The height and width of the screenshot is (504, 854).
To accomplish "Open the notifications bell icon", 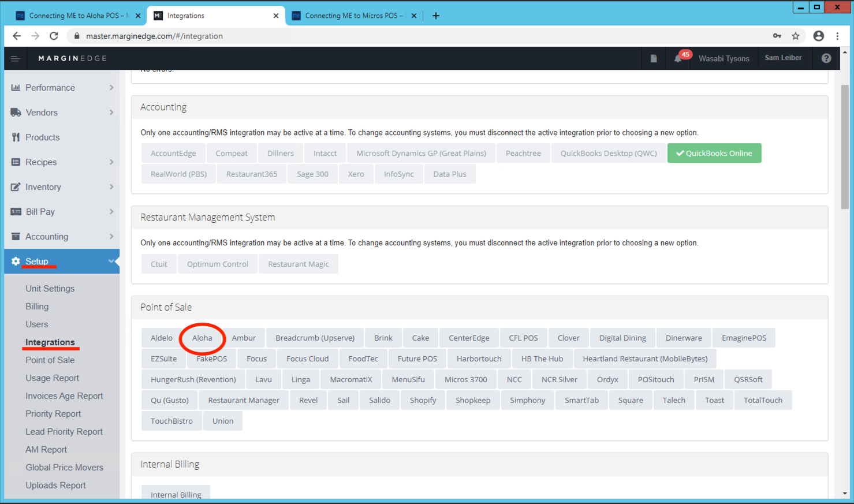I will tap(678, 58).
